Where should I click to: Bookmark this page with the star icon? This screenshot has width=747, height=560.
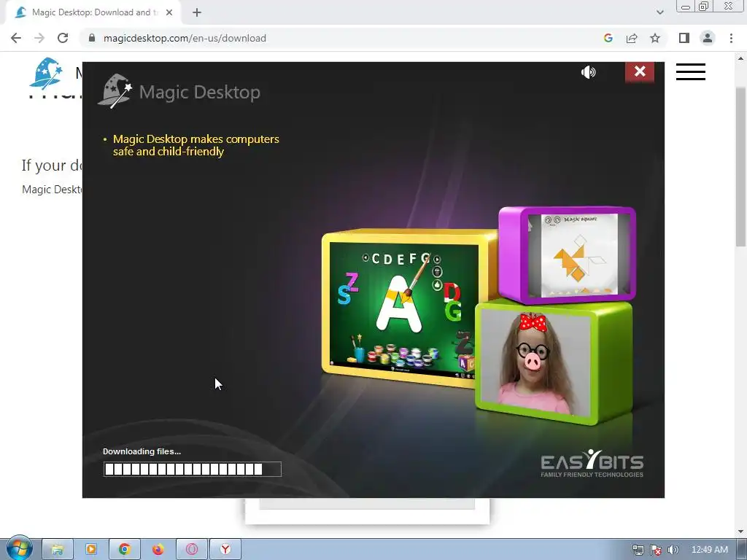click(655, 38)
